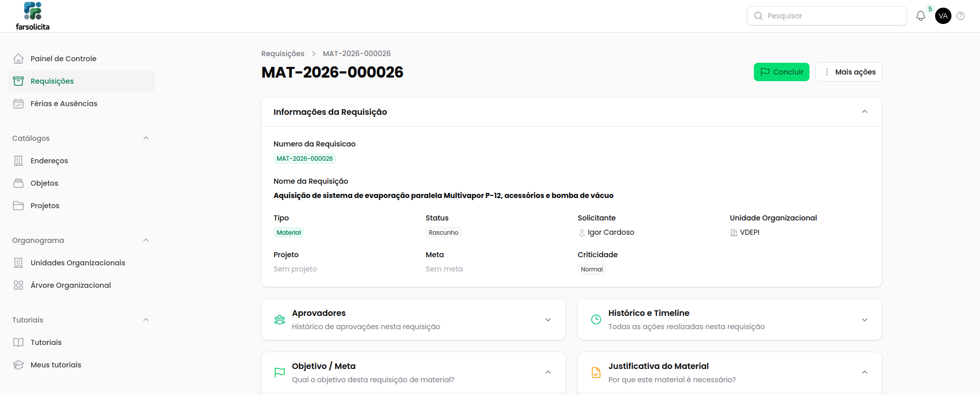Collapse the Organograma sidebar section

click(146, 240)
